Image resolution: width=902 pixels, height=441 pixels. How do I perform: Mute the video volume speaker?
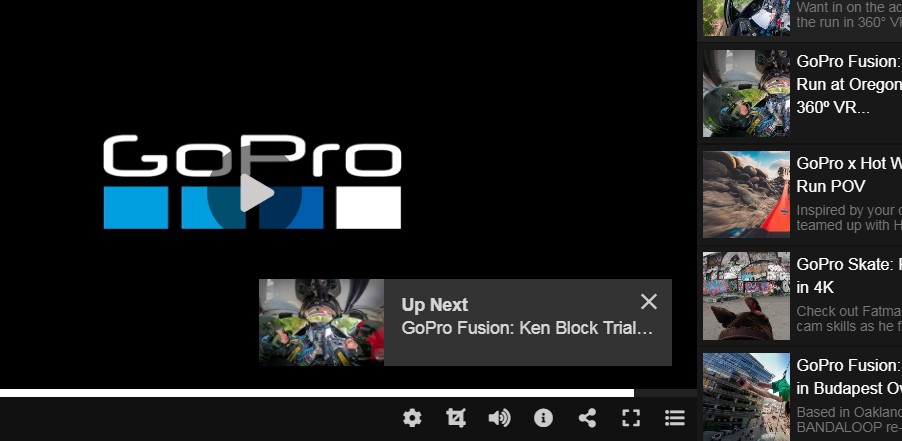(x=499, y=418)
